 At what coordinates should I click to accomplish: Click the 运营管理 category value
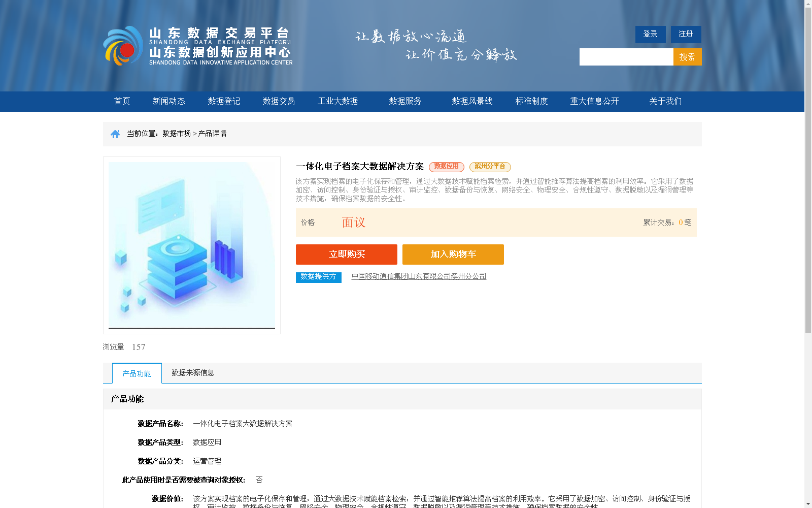207,461
